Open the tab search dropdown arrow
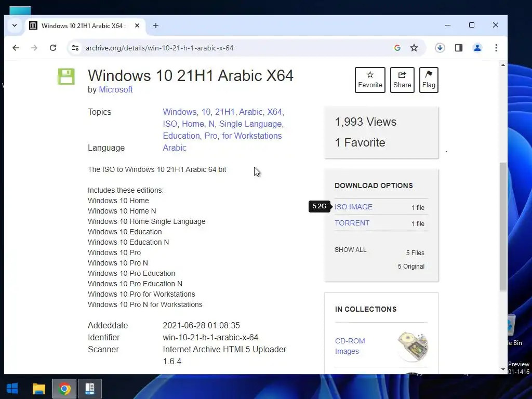 pyautogui.click(x=15, y=25)
